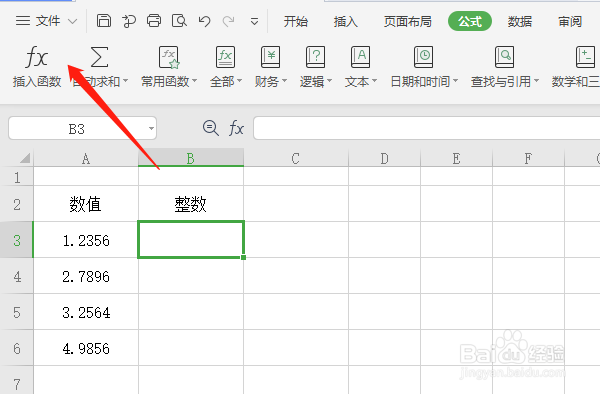Select cell with value 4.9856
The image size is (600, 394).
86,348
